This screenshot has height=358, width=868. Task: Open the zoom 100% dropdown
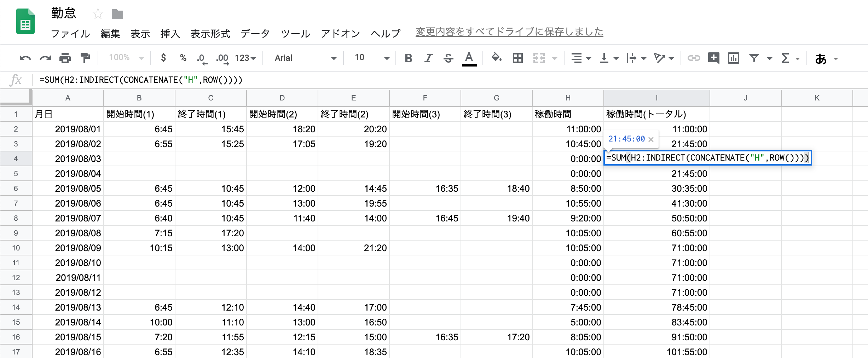pyautogui.click(x=126, y=58)
